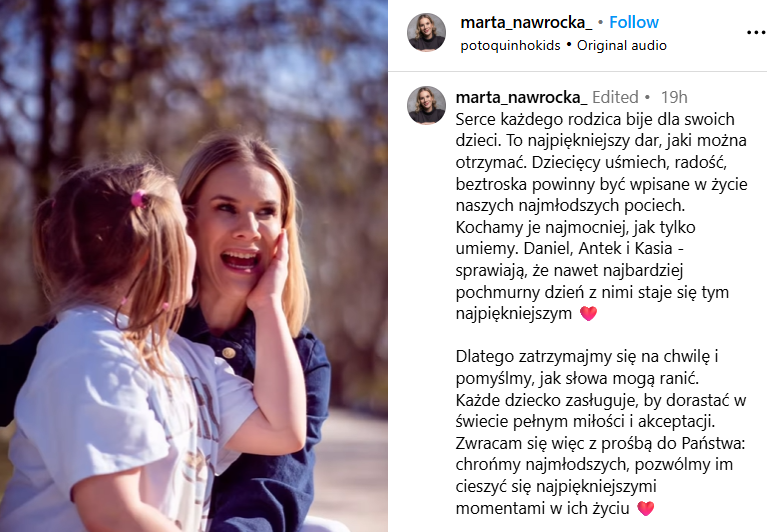Click the girl's pink hair tie in the photo
Viewport: 767px width, 532px height.
[x=138, y=199]
